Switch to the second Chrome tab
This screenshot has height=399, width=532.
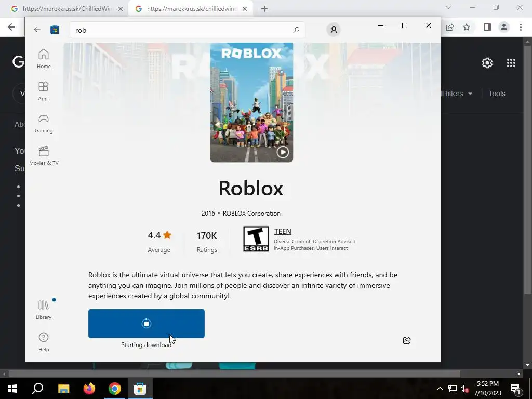click(x=190, y=9)
